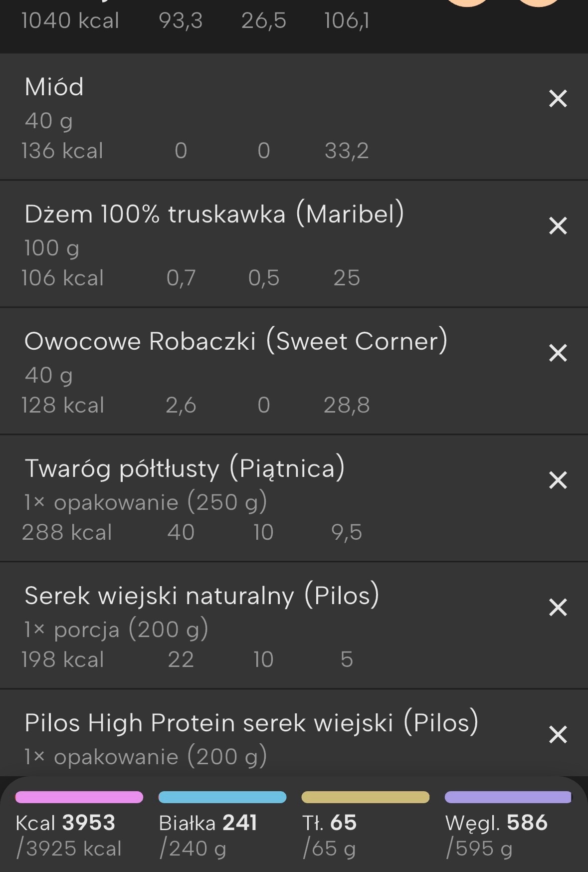Open Twaróg półtłusty (Piątnica) entry
The image size is (588, 872).
(184, 469)
